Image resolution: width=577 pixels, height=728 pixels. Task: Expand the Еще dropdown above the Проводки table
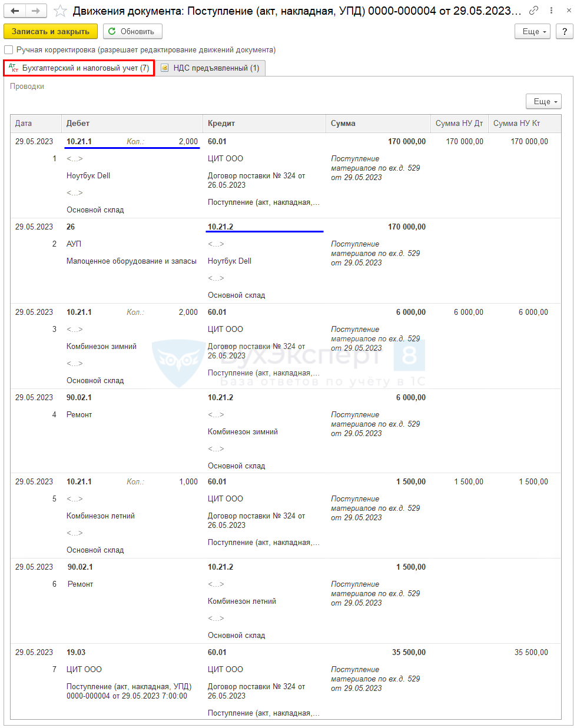[x=543, y=101]
